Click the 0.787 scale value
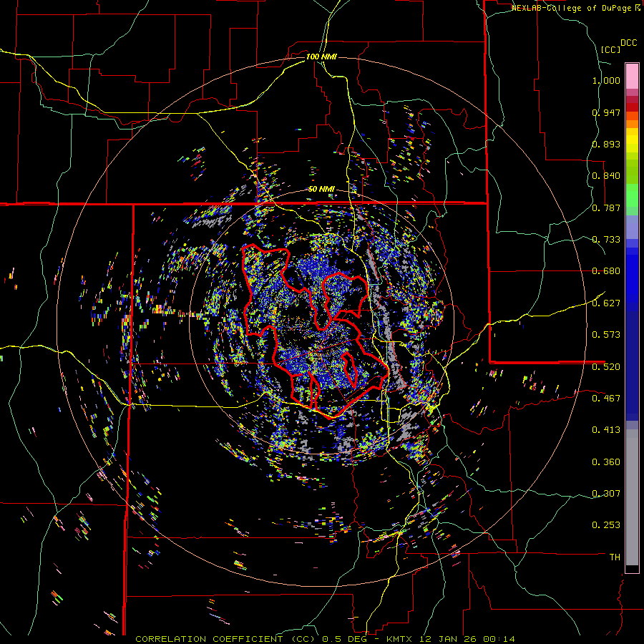Screen dimensions: 644x644 click(606, 208)
